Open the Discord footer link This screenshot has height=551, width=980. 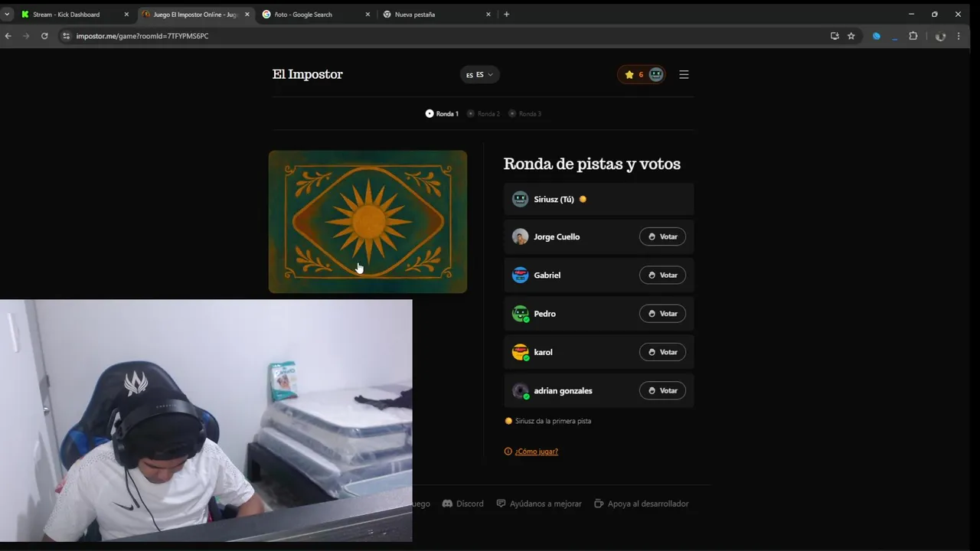[463, 504]
